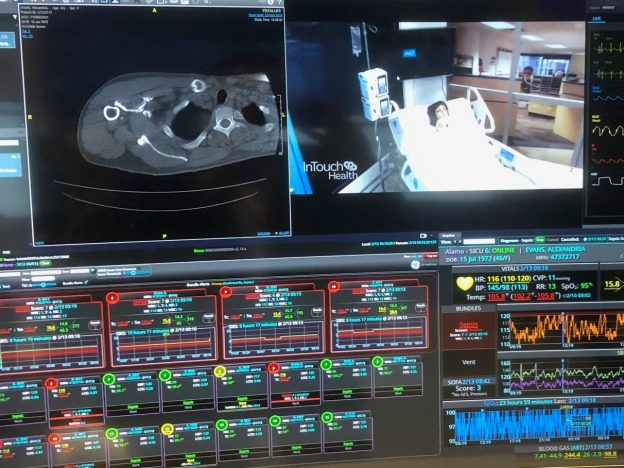Go to next patient with View right arrow
The image size is (624, 468).
click(460, 242)
